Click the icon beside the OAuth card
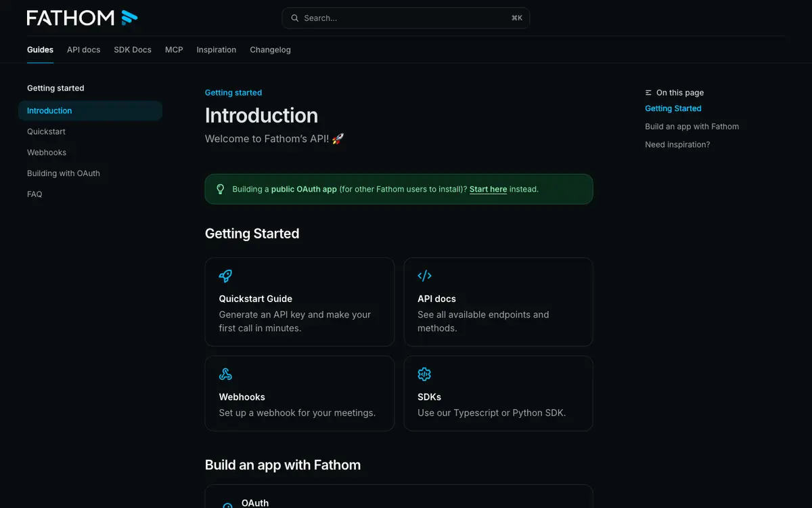The image size is (812, 508). (227, 505)
